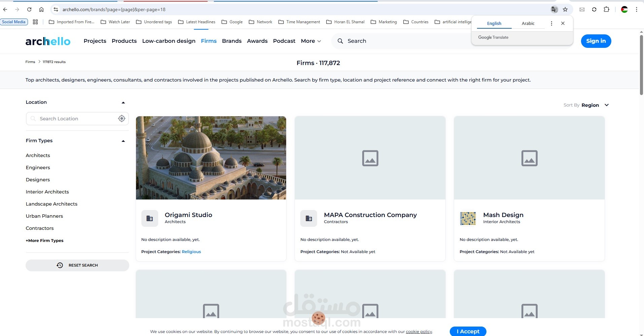Screen dimensions: 644x336
Task: Click the crosshair icon in Search Location
Action: [x=121, y=118]
